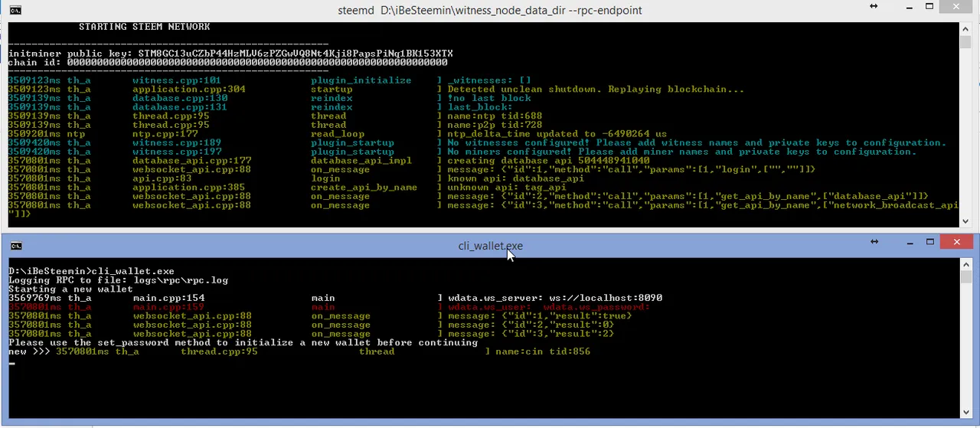Click 'thread.cpp:95' in the wallet prompt line
This screenshot has width=980, height=428.
pyautogui.click(x=219, y=352)
